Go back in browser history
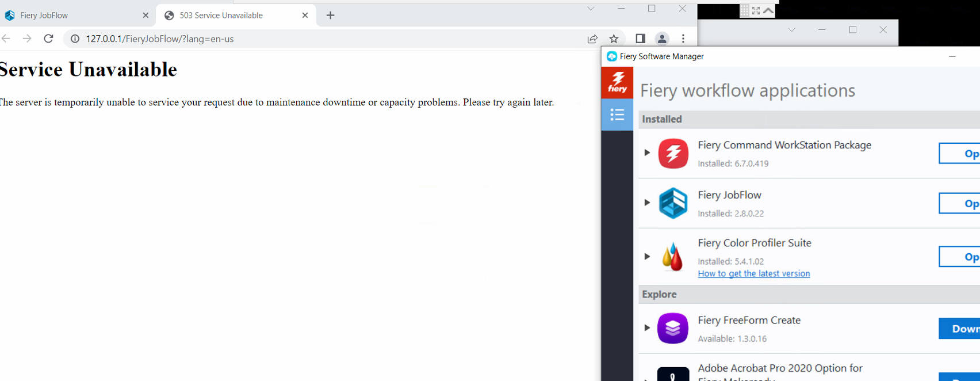The height and width of the screenshot is (381, 980). 6,39
